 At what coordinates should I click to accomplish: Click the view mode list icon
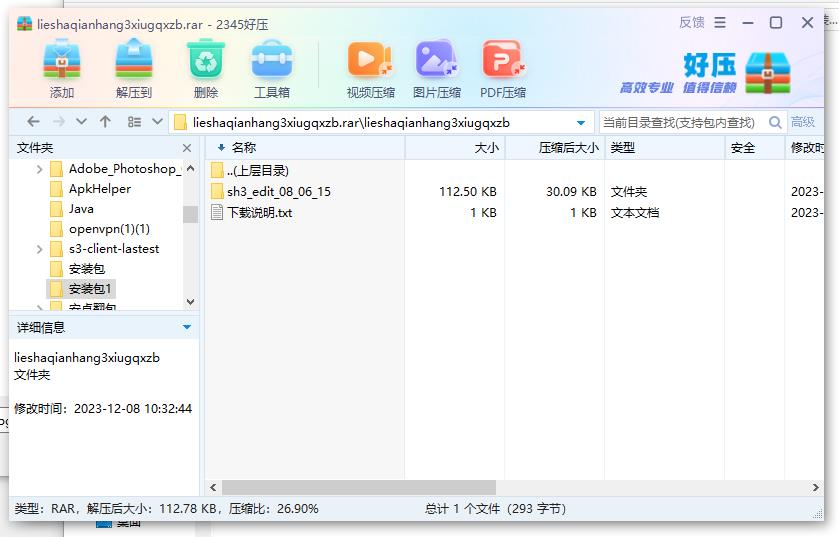pyautogui.click(x=134, y=122)
